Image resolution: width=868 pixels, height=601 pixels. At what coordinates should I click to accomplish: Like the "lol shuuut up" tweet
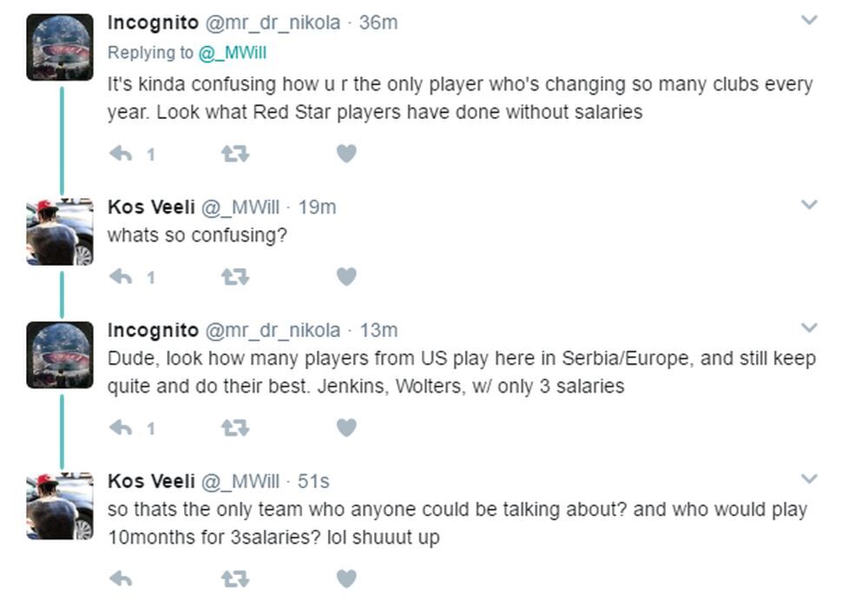[x=346, y=578]
